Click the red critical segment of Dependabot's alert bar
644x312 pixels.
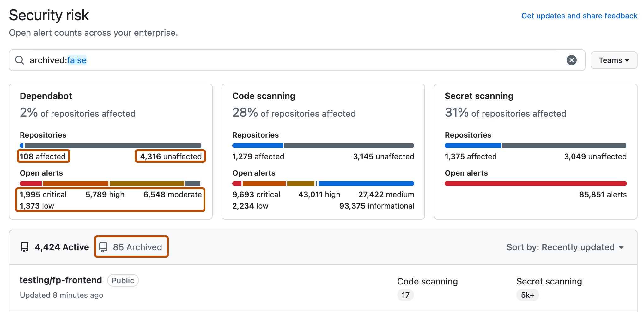(30, 183)
